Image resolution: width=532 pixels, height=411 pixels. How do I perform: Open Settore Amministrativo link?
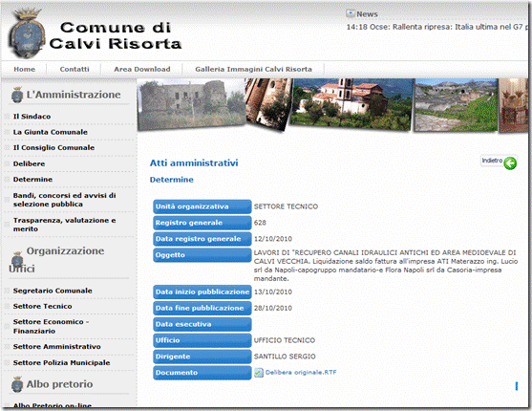(x=57, y=346)
